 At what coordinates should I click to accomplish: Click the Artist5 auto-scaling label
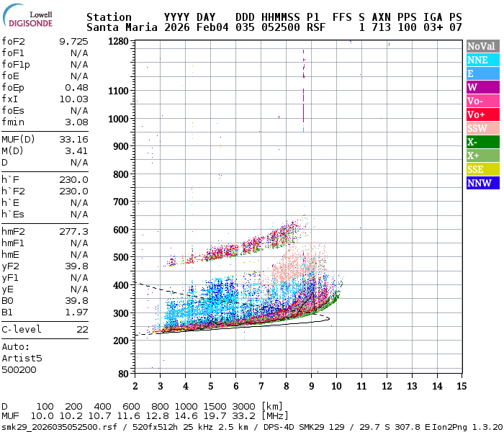click(22, 358)
